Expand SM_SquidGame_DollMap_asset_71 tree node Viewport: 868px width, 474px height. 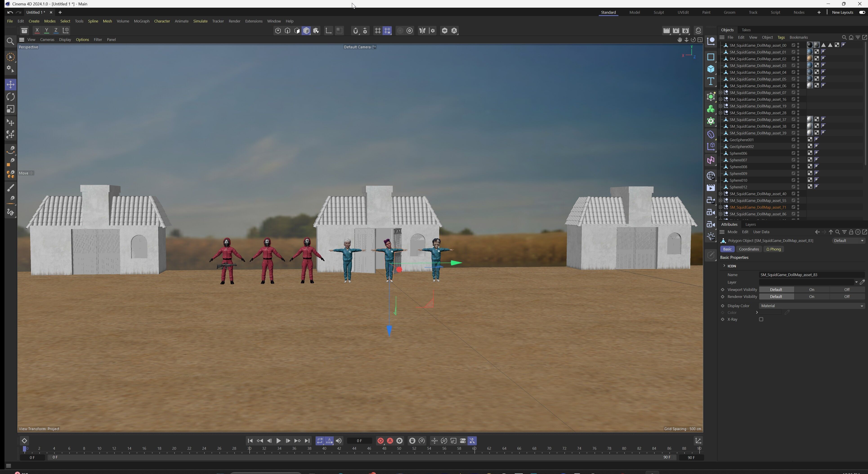click(720, 207)
